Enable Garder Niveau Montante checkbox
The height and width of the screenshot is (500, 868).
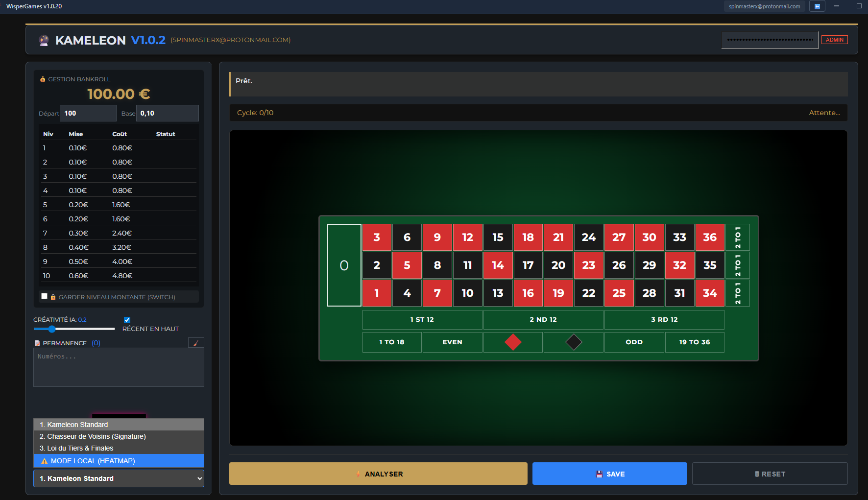(45, 296)
